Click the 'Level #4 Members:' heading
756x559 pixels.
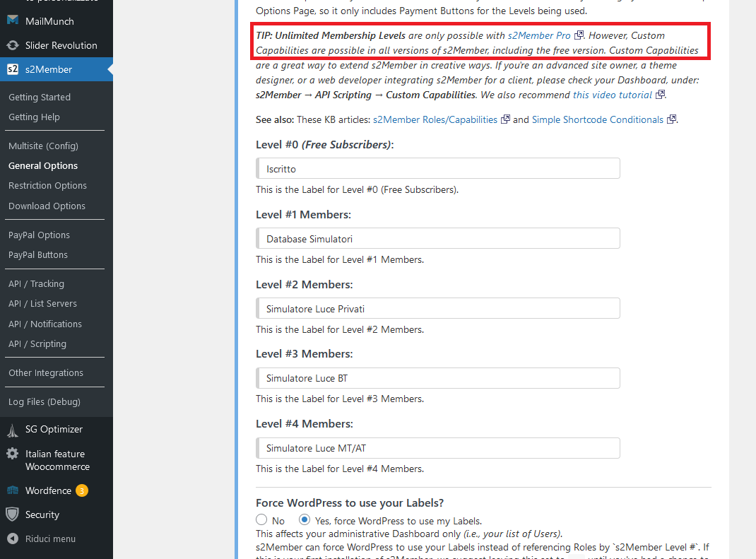pos(305,424)
